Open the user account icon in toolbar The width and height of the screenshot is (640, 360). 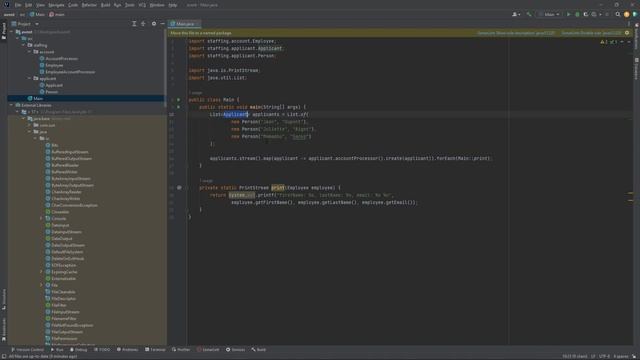pos(516,14)
